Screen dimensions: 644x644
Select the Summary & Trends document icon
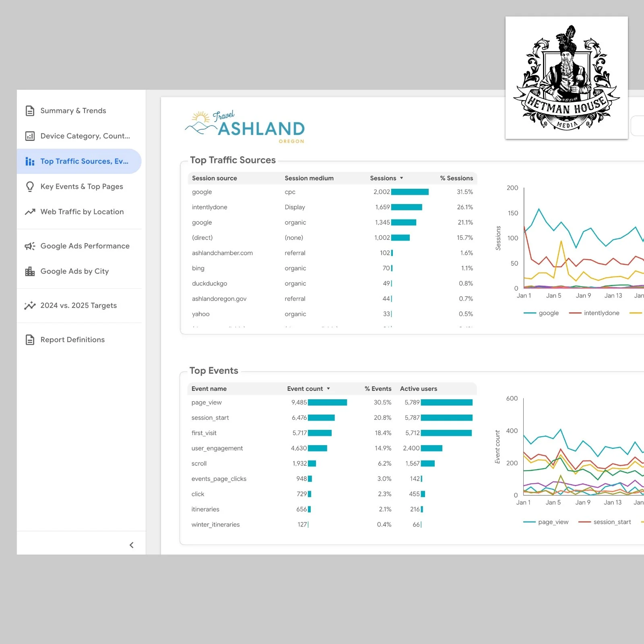coord(30,110)
